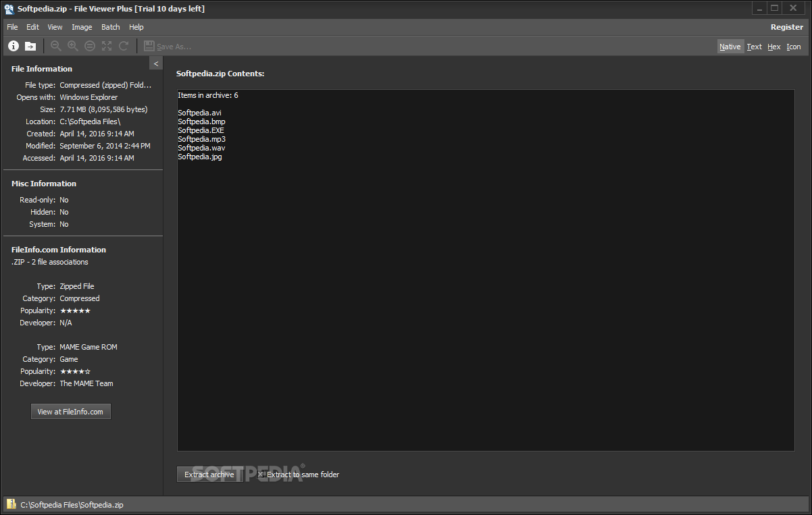
Task: Click the FileInfo.com Information heading
Action: [x=59, y=250]
